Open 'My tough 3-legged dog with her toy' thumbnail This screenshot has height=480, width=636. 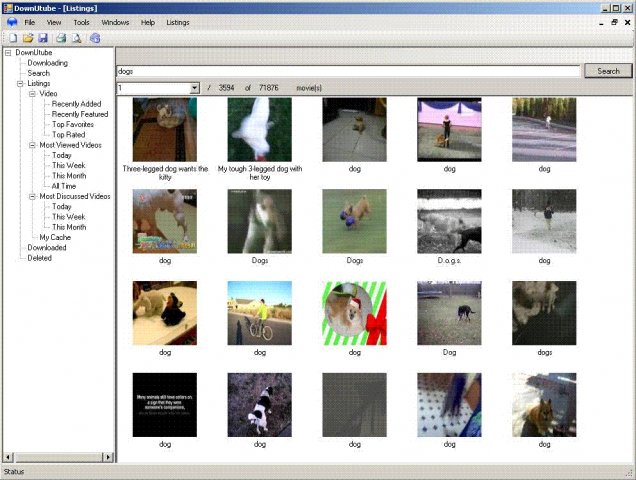coord(260,129)
